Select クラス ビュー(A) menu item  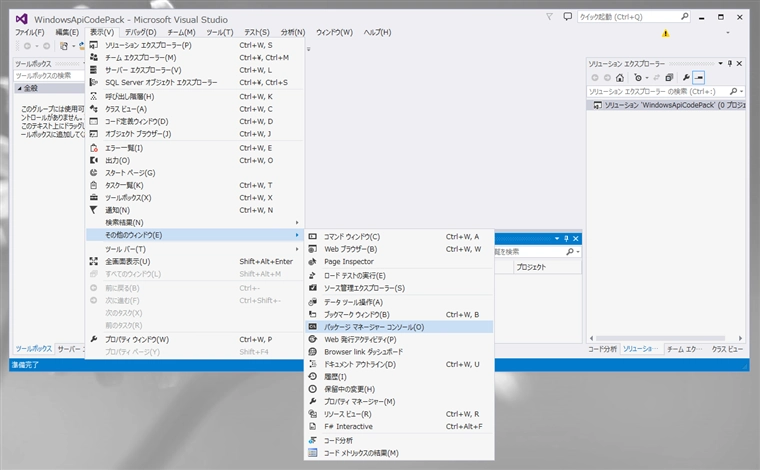pyautogui.click(x=195, y=109)
